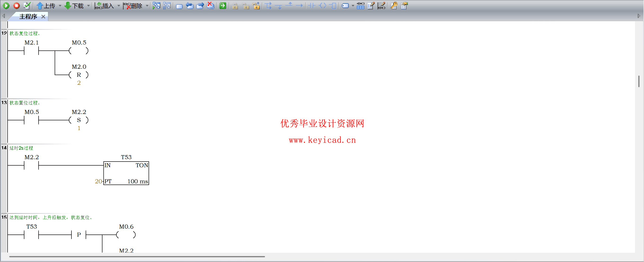Select network 15 comment text
The image size is (644, 262).
click(x=51, y=217)
